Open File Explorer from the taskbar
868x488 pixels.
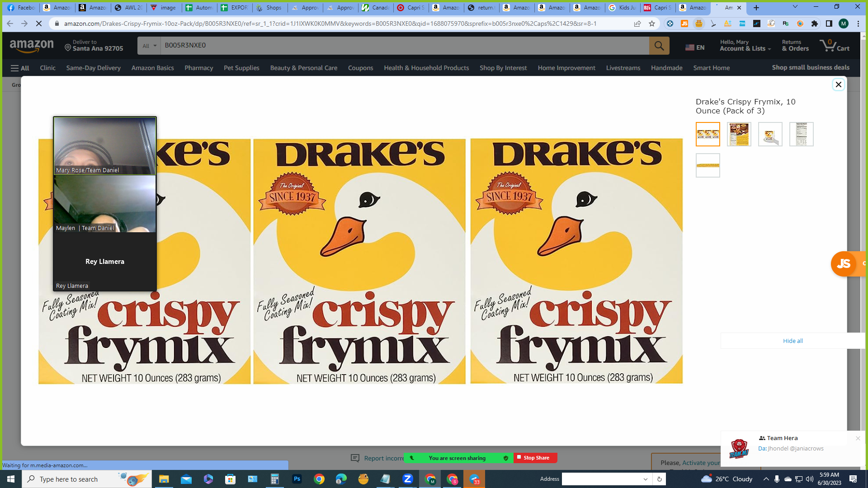point(164,479)
